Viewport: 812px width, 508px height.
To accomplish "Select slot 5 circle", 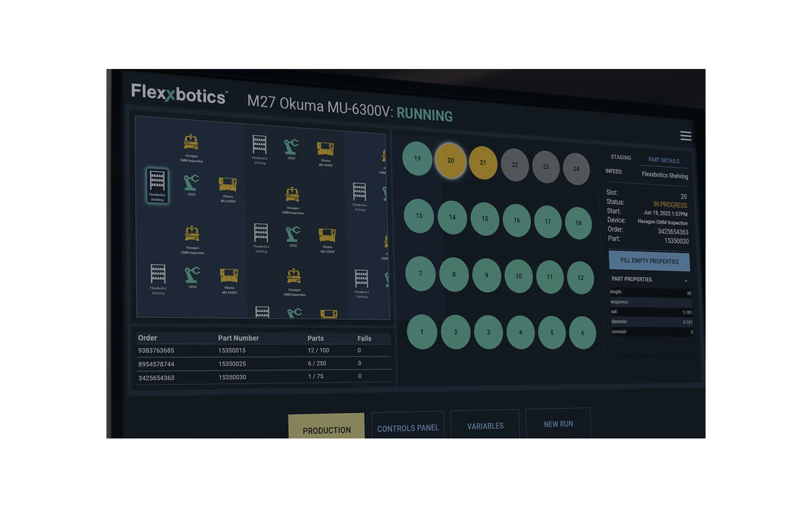I will point(552,333).
